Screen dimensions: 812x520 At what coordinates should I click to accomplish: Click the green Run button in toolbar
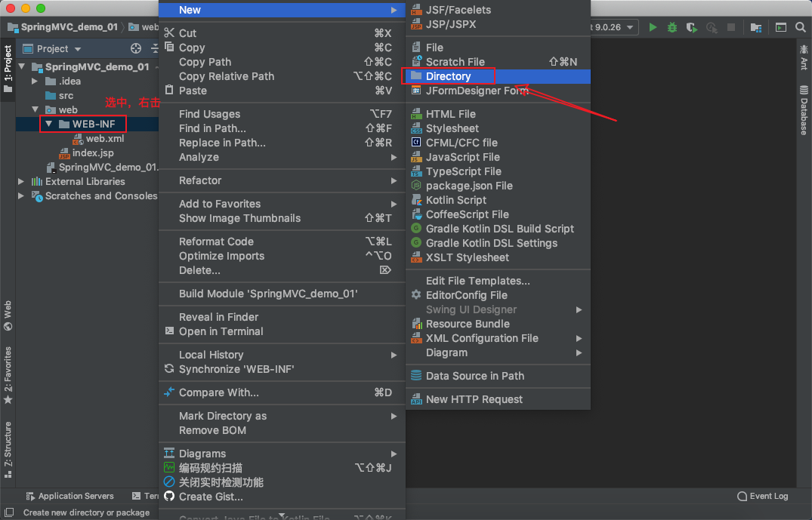(x=653, y=27)
